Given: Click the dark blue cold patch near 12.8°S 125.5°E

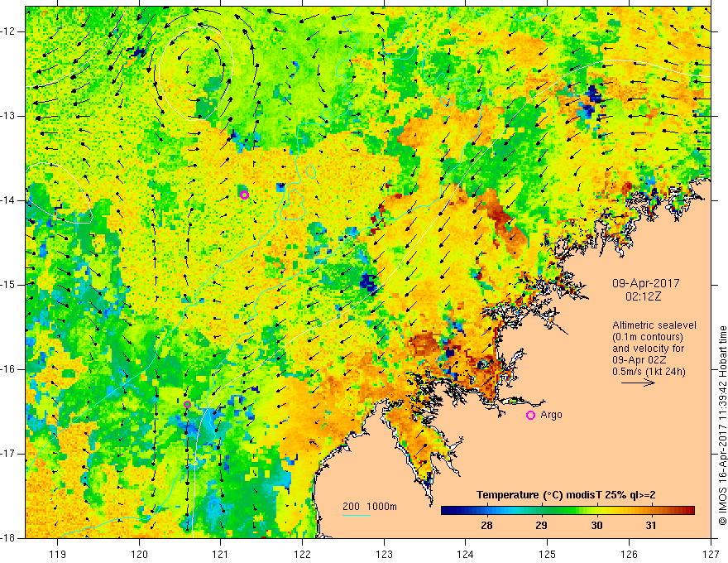Looking at the screenshot, I should pyautogui.click(x=591, y=99).
